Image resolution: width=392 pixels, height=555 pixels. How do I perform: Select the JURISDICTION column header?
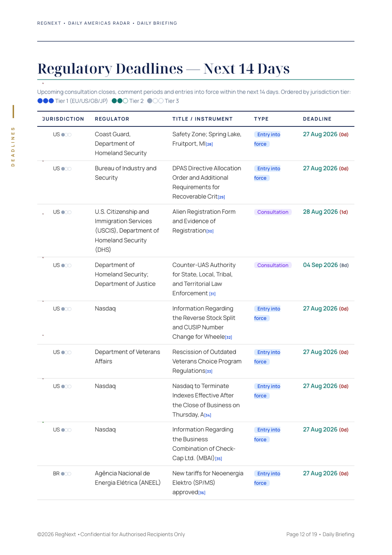click(x=63, y=119)
